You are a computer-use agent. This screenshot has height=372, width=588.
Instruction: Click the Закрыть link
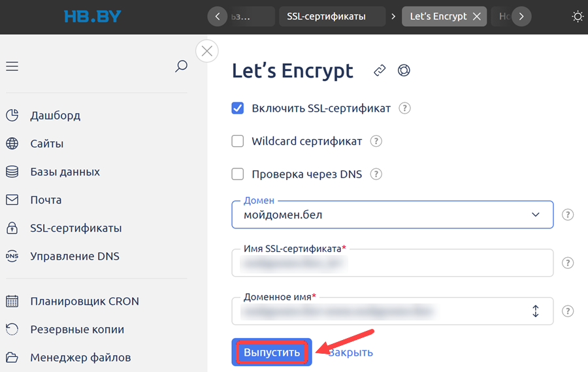pos(351,352)
